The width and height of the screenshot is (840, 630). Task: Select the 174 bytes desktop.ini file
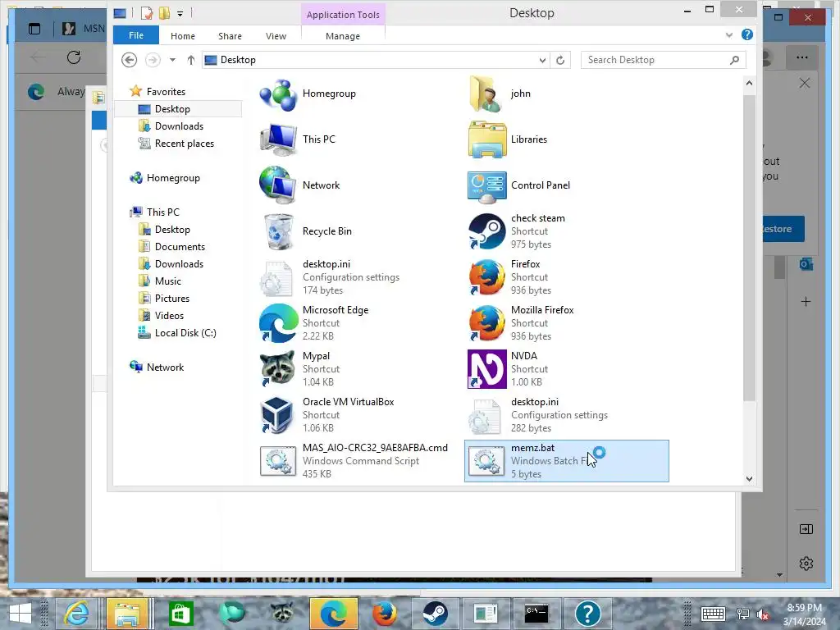(x=330, y=277)
